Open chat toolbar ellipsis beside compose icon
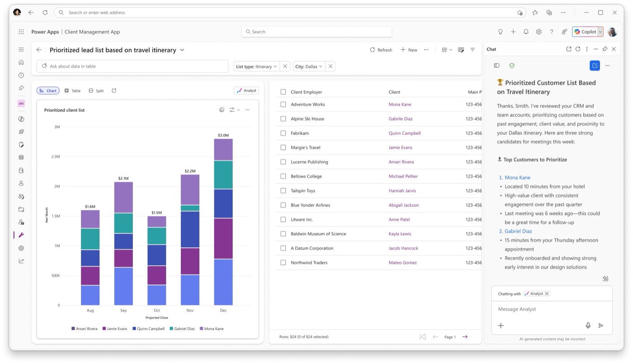 pos(608,66)
